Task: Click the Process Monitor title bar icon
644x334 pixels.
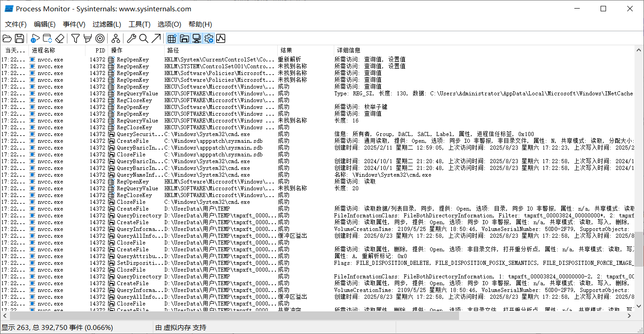Action: (9, 9)
